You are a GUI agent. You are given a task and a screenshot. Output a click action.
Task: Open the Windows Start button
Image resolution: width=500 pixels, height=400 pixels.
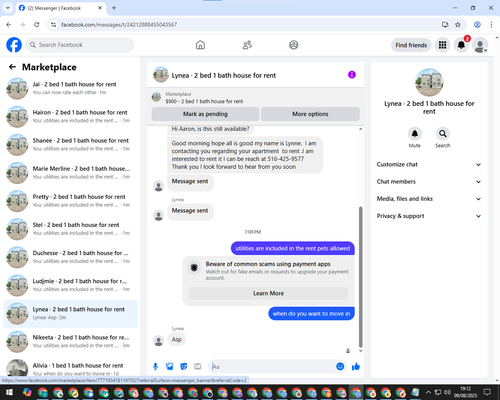(x=8, y=392)
